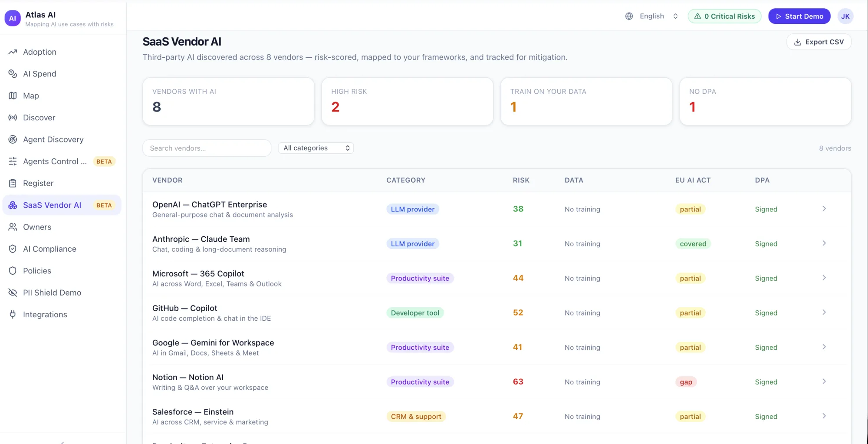868x444 pixels.
Task: Export the vendor list as CSV
Action: [819, 42]
